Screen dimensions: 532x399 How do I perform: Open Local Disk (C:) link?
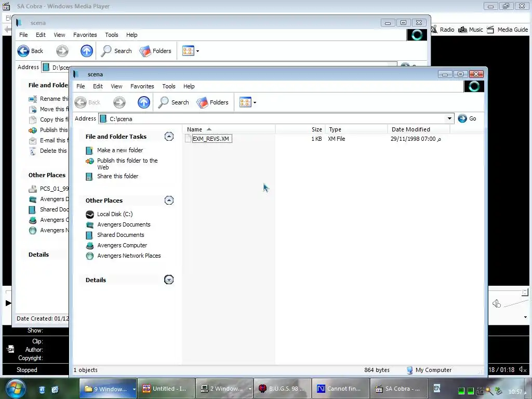coord(115,214)
